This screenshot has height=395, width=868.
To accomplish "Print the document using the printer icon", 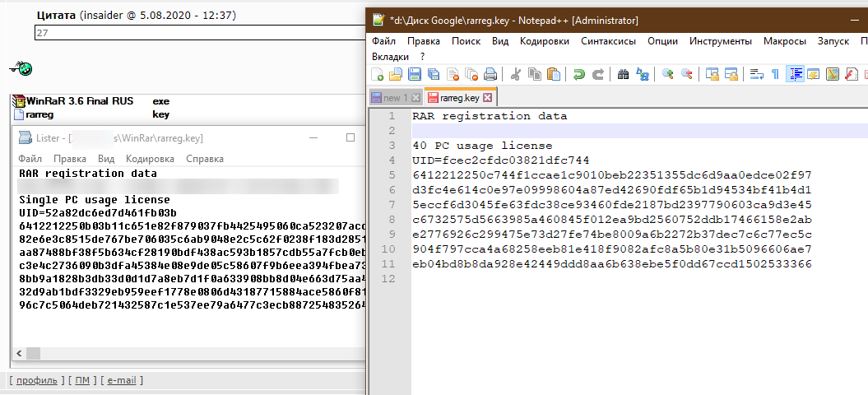I will [490, 74].
